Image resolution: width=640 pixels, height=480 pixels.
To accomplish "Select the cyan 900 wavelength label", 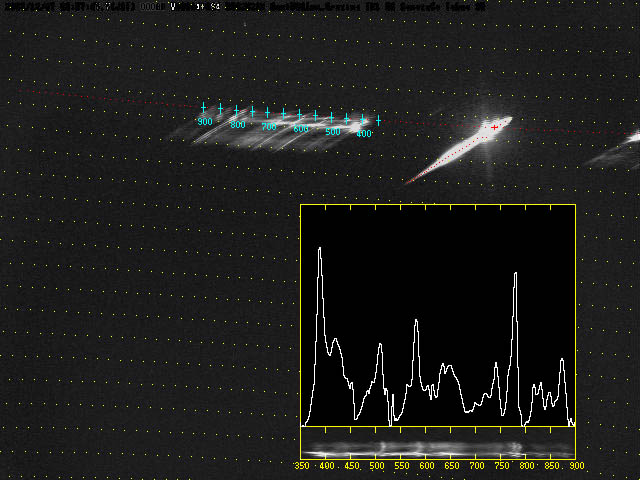I will tap(205, 122).
